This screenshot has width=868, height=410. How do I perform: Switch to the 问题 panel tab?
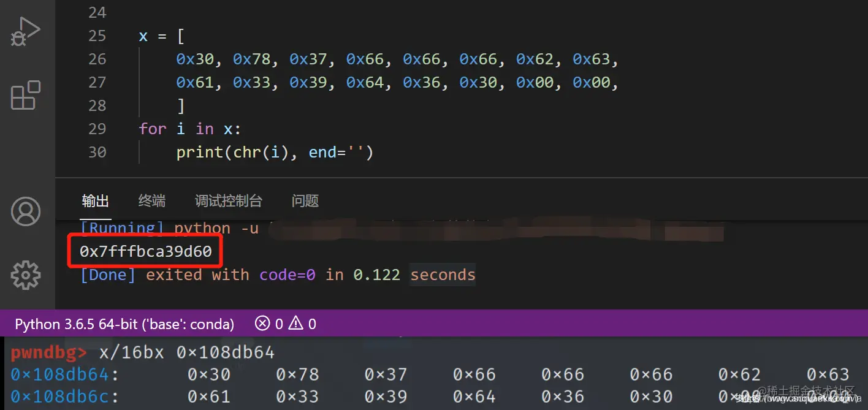pos(305,200)
